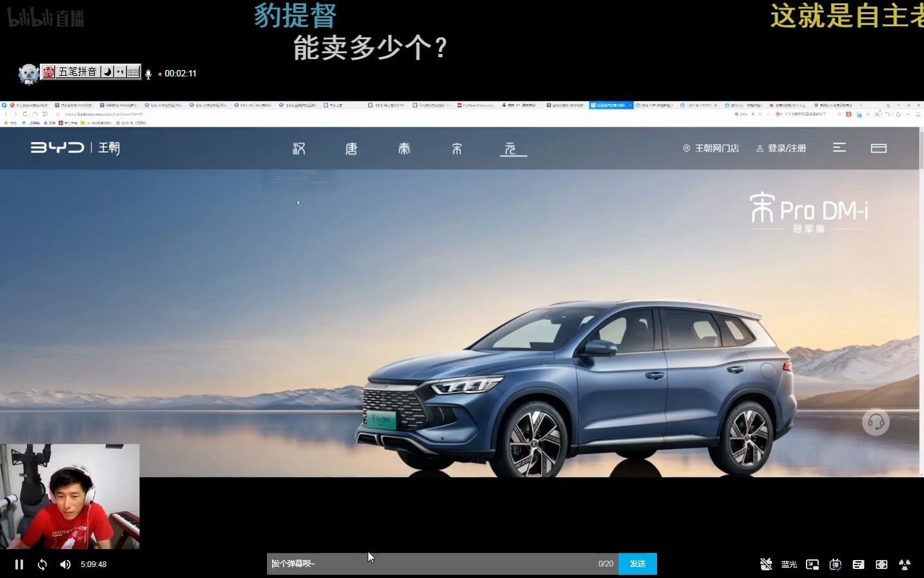
Task: Click the radiation-shaped icon in player bar
Action: (x=905, y=564)
